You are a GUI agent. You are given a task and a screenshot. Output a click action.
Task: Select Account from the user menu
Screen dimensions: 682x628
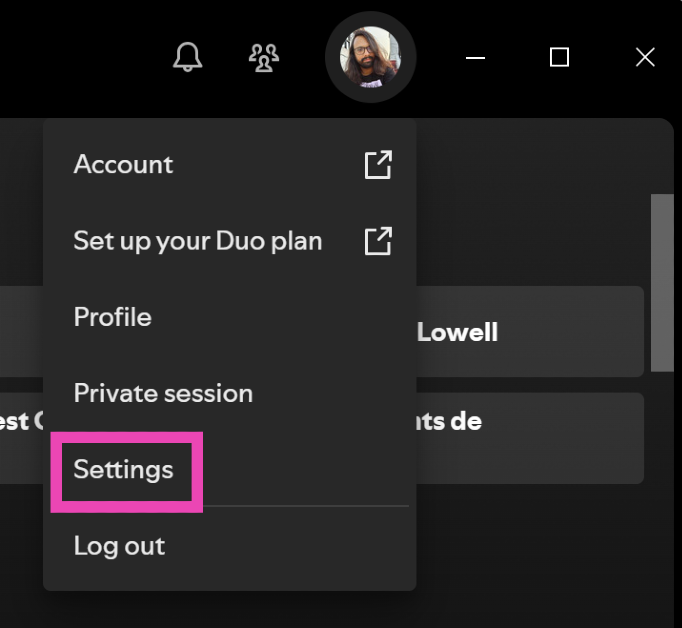coord(123,165)
